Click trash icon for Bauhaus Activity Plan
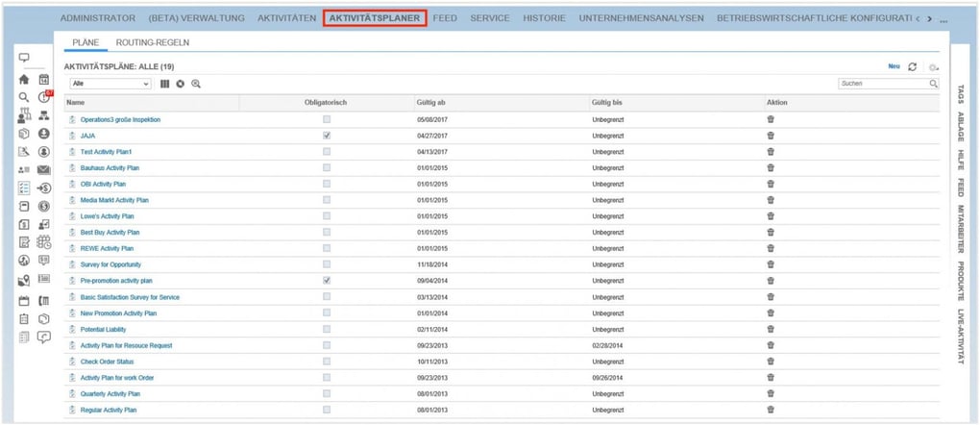 coord(771,167)
